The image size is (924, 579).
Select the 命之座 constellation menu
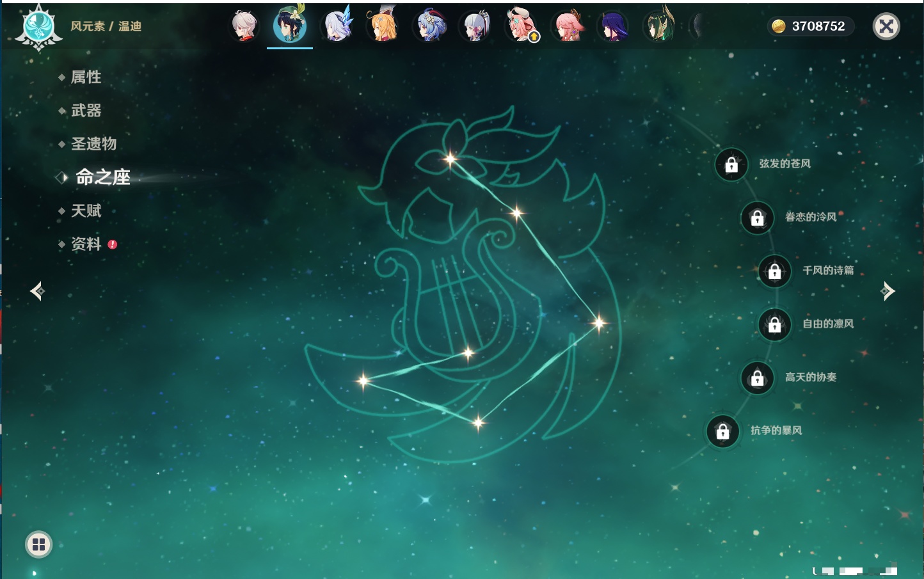pyautogui.click(x=103, y=177)
